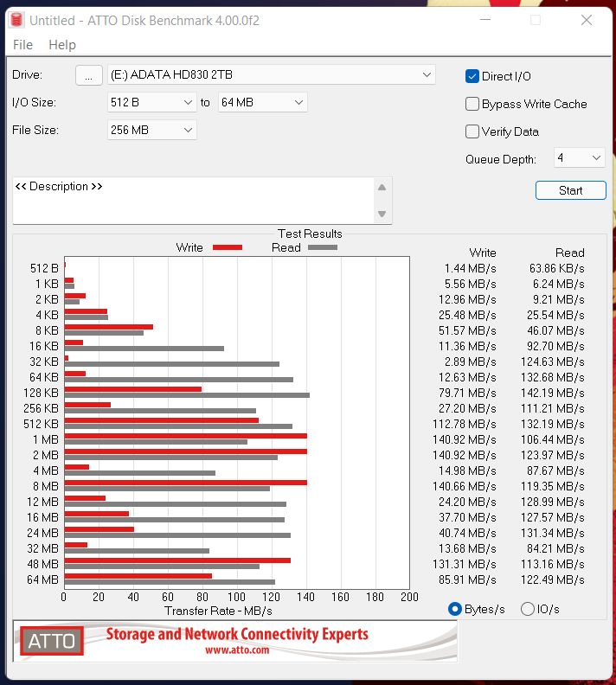
Task: Open the Queue Depth dropdown
Action: [579, 157]
